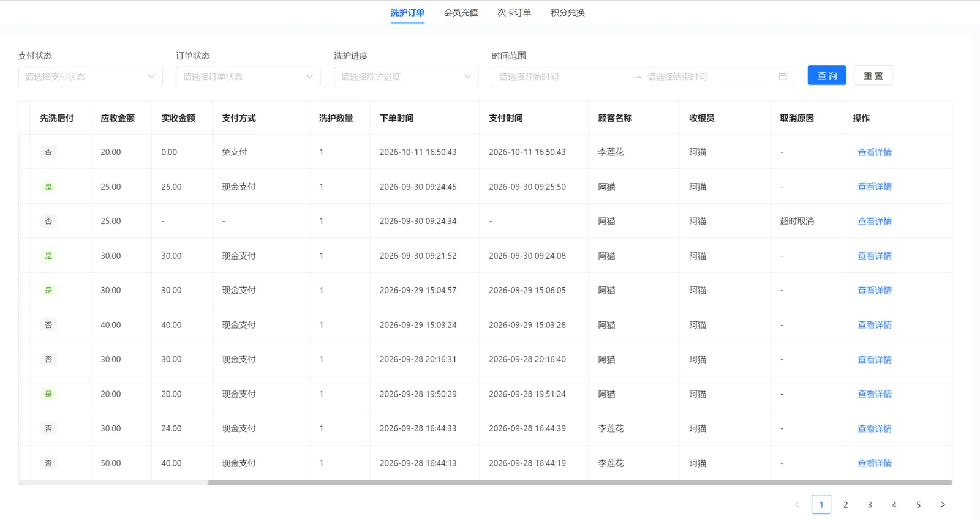This screenshot has height=519, width=980.
Task: Select start time input field
Action: click(562, 77)
